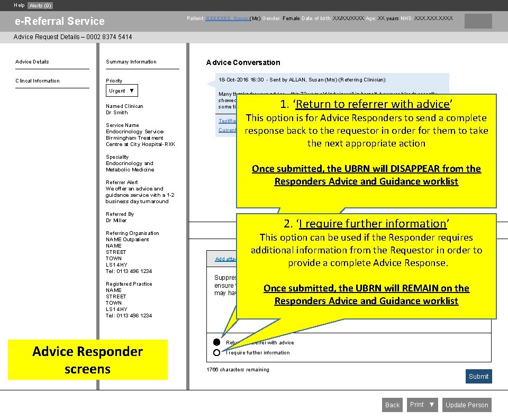508x420 pixels.
Task: Open the Help menu
Action: click(x=19, y=5)
